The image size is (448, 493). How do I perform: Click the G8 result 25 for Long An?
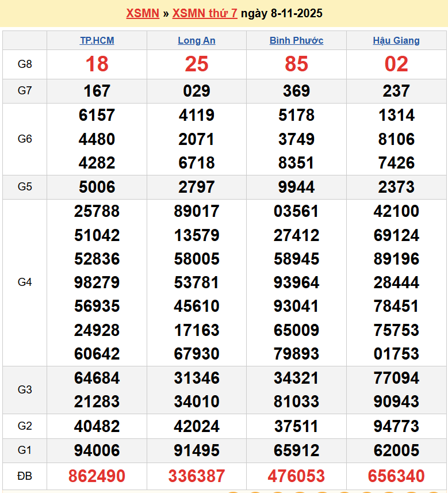click(x=197, y=64)
